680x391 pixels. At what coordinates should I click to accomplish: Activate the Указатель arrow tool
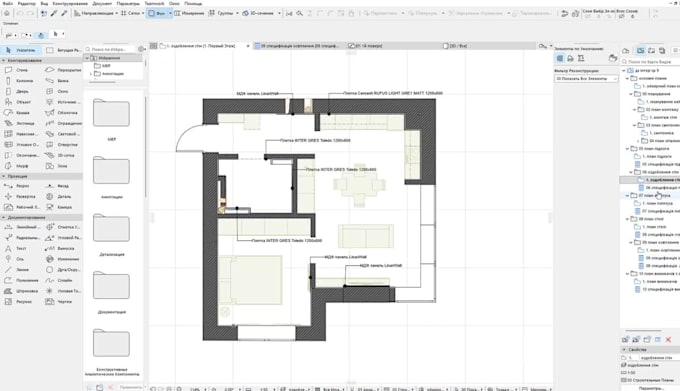21,50
